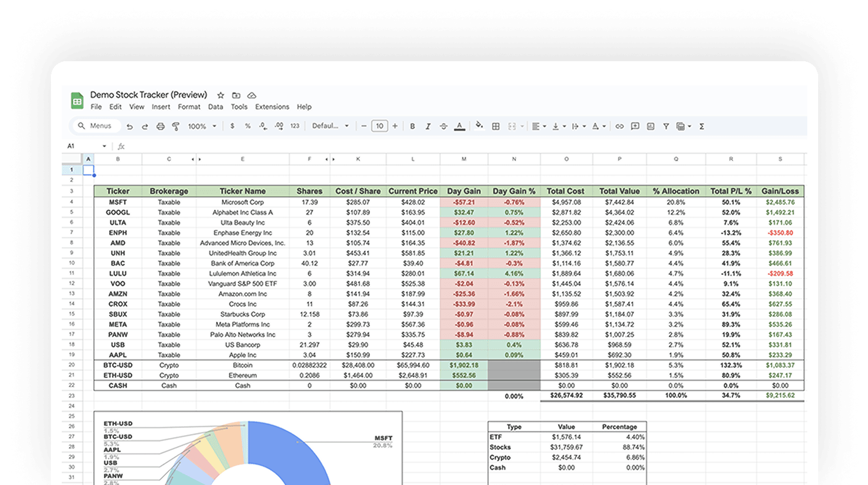This screenshot has width=868, height=485.
Task: Open the Data menu
Action: (216, 107)
